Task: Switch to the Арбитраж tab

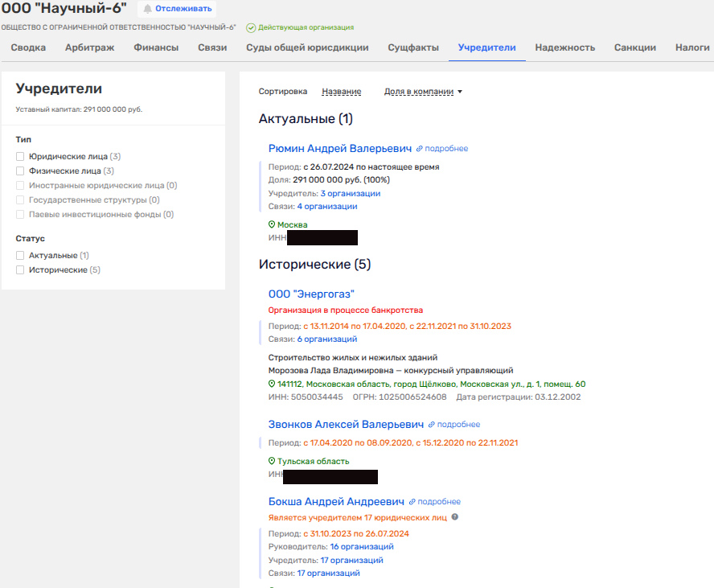Action: (x=89, y=47)
